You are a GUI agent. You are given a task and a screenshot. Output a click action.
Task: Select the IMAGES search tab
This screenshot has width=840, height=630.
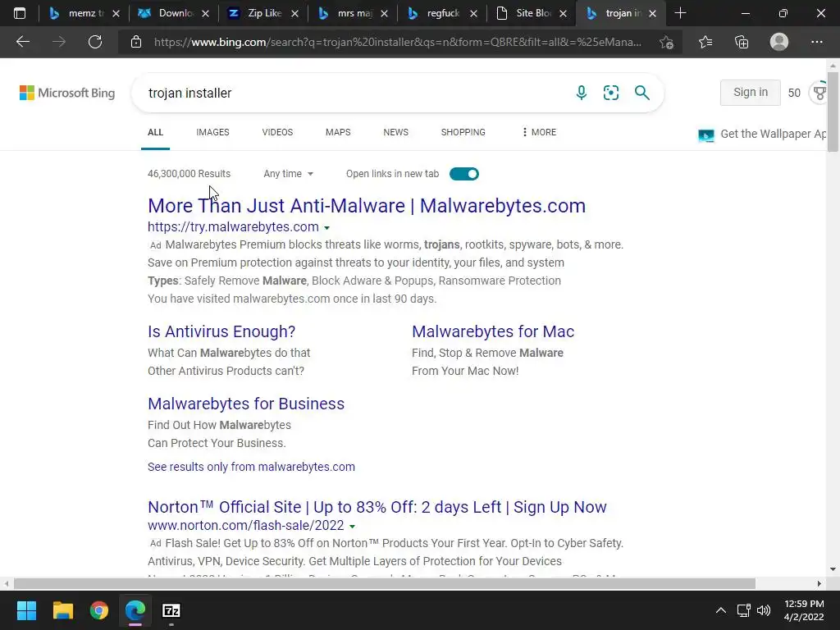click(x=212, y=132)
